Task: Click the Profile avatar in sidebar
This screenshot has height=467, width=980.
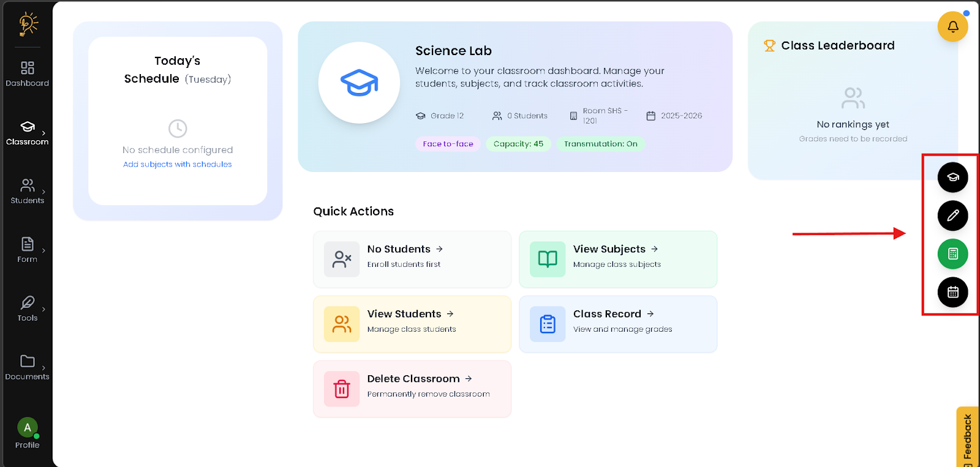Action: tap(28, 428)
